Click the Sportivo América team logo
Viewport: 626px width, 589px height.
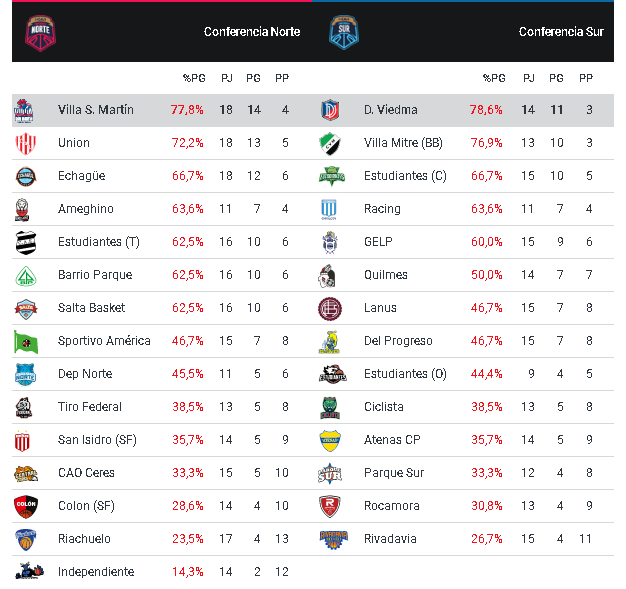[25, 341]
